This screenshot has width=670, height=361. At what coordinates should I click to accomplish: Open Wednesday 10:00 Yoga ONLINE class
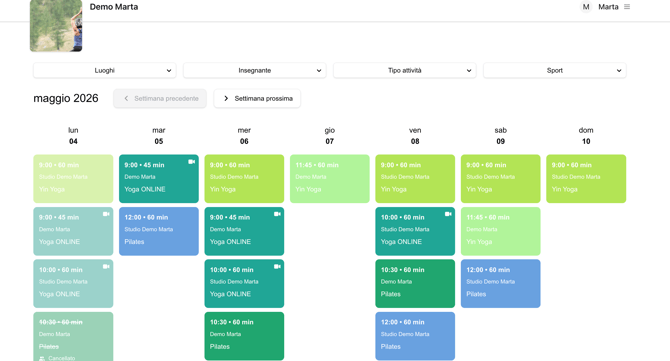click(x=244, y=284)
